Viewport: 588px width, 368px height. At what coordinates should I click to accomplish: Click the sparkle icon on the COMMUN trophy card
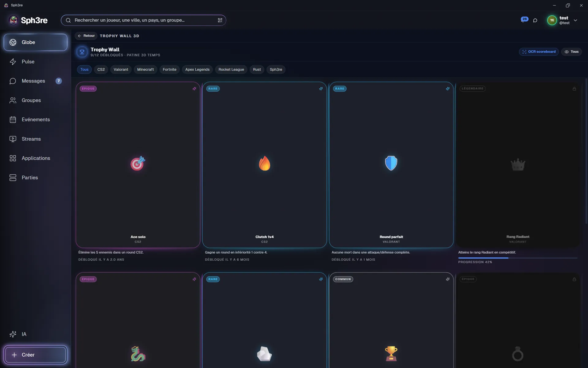pos(448,279)
